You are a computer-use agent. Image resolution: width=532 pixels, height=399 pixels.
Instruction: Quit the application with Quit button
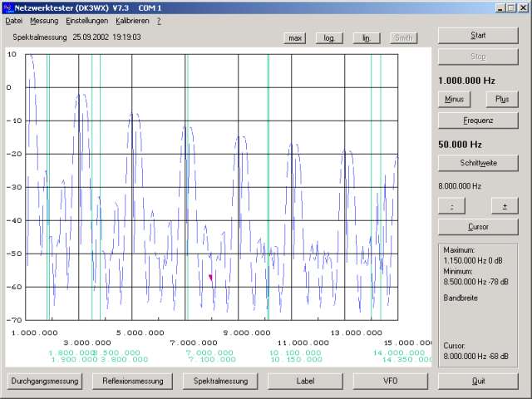(x=478, y=382)
